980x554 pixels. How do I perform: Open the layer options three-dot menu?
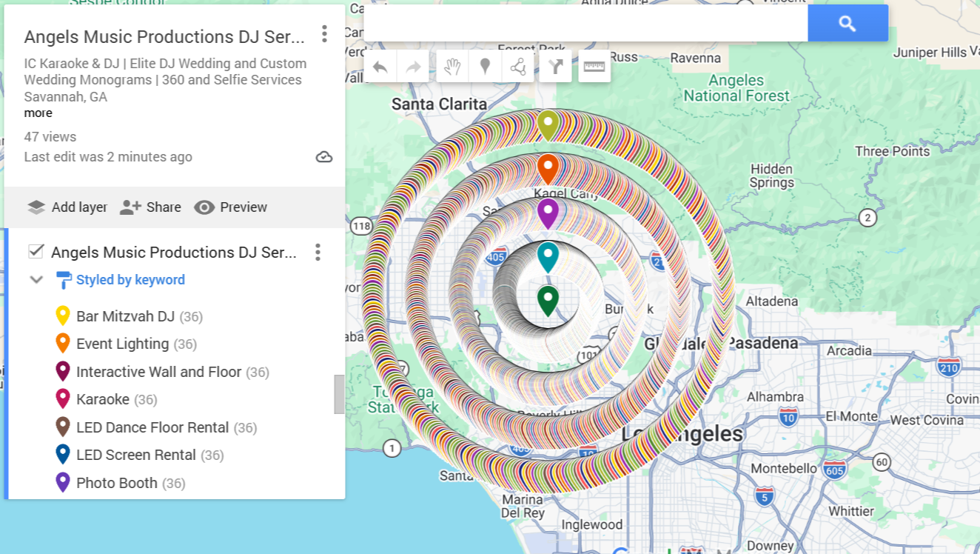(318, 252)
